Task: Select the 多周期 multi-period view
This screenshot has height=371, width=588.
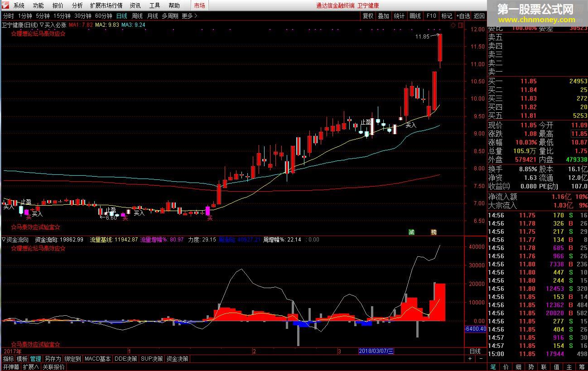Action: 170,16
